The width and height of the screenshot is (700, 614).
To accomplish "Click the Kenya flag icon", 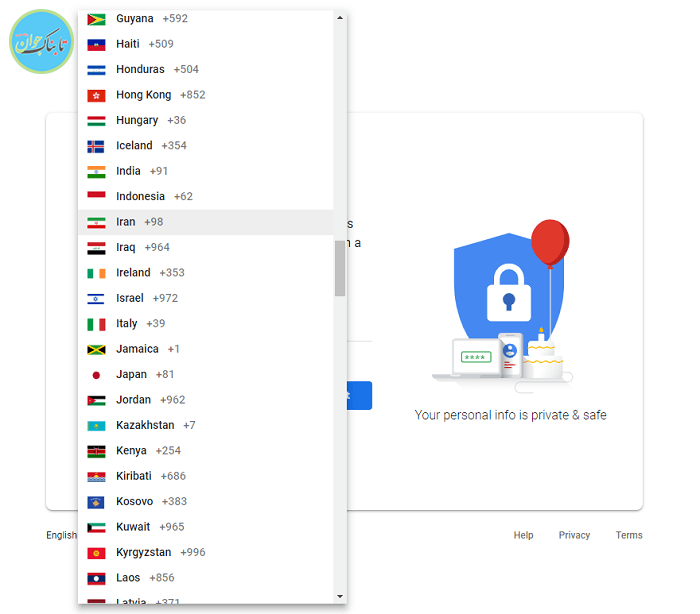I will pos(96,451).
